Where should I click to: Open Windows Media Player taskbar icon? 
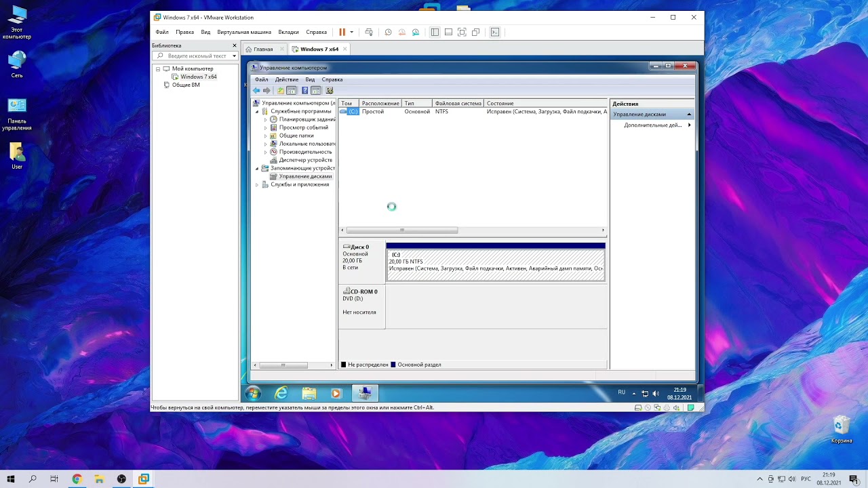tap(336, 393)
